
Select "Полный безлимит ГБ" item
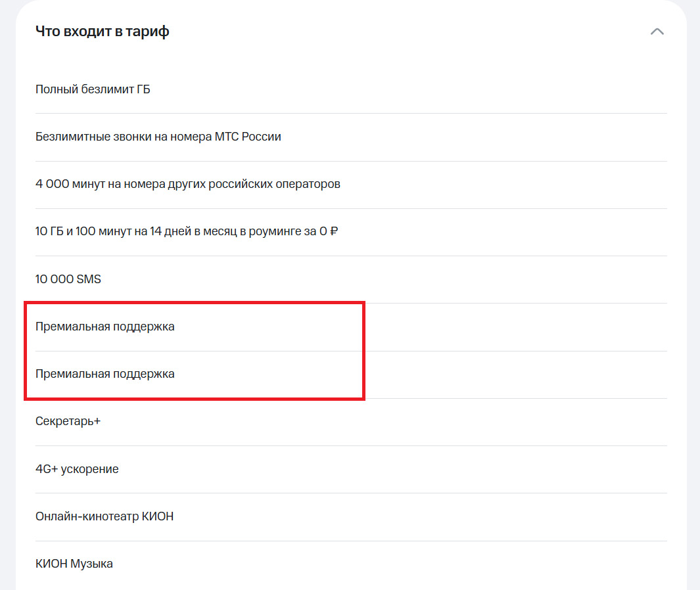tap(93, 89)
